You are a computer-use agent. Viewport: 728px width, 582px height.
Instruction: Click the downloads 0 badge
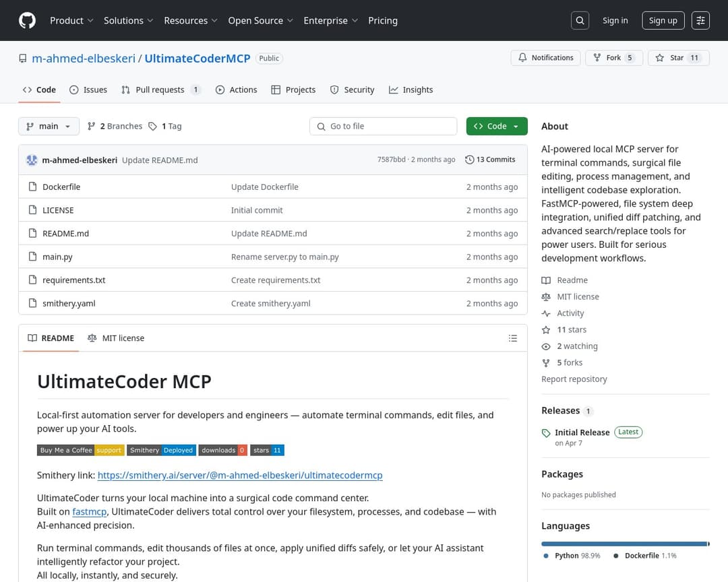point(223,450)
